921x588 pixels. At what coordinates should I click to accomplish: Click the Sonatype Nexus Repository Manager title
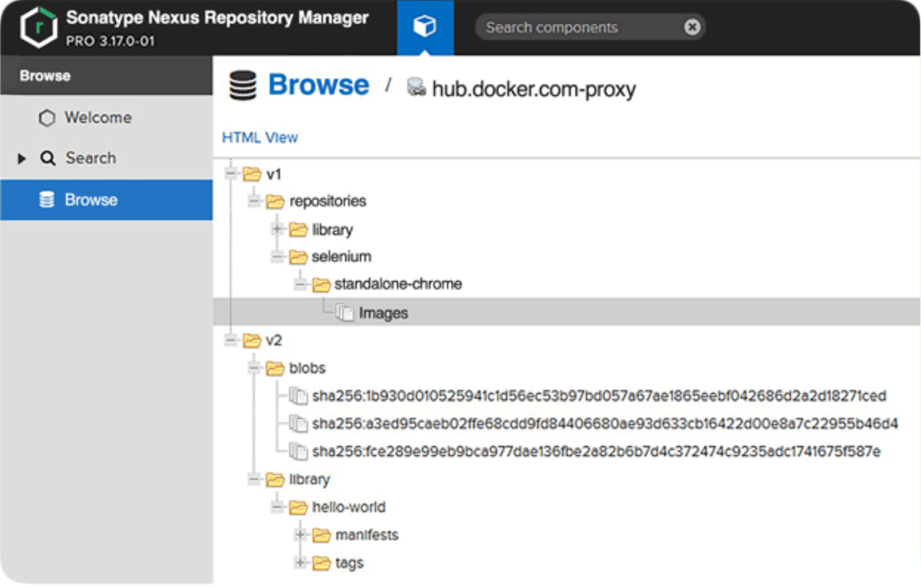coord(217,17)
